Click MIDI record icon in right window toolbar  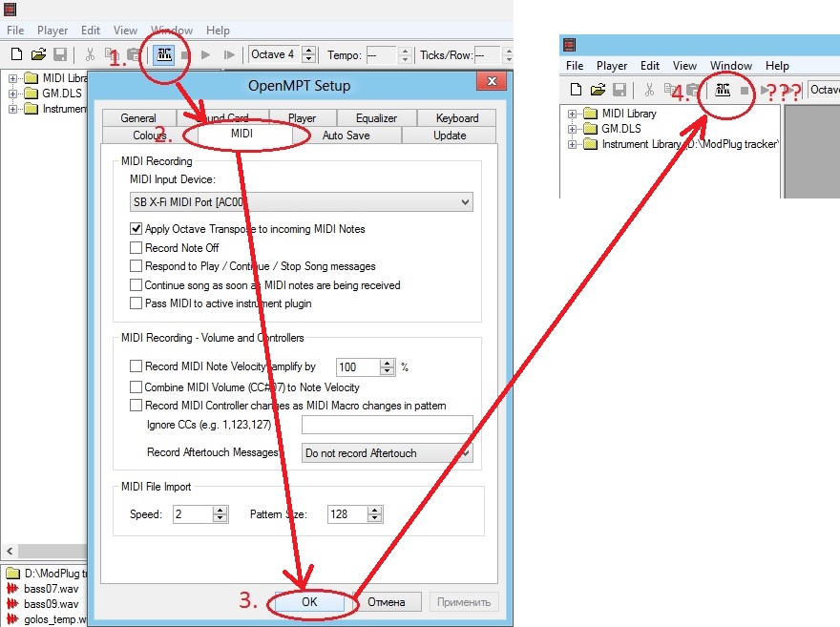pos(723,90)
